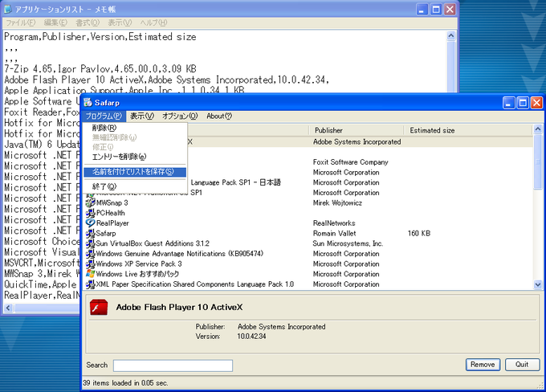Close the Safarp window
Viewport: 546px width, 392px height.
click(x=536, y=103)
